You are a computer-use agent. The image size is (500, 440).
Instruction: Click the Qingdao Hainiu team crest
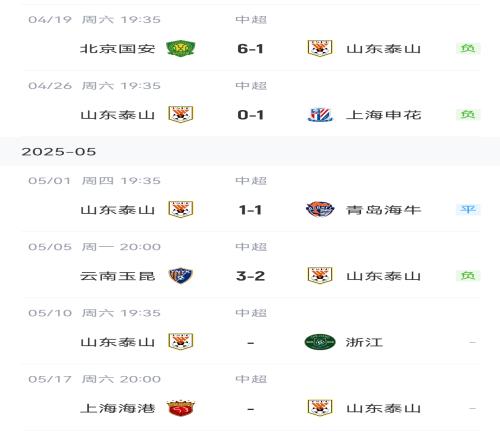(x=320, y=209)
